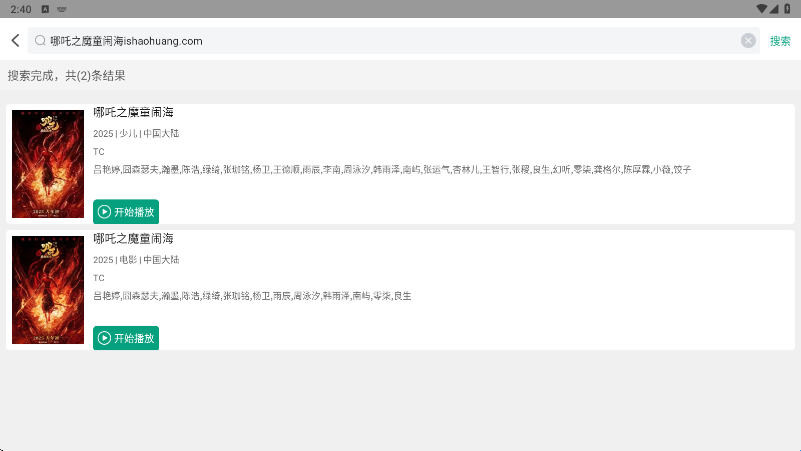Clear the search text with X button
This screenshot has width=801, height=451.
[748, 40]
